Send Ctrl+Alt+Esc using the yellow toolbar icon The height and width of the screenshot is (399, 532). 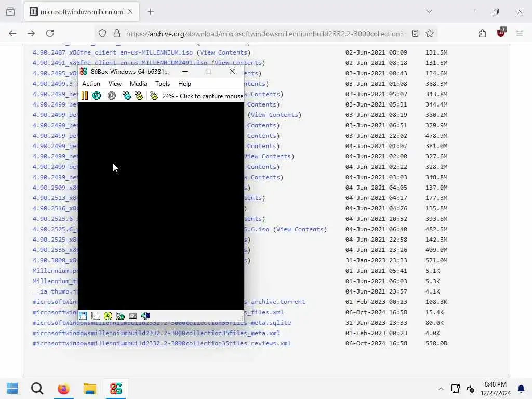(139, 96)
